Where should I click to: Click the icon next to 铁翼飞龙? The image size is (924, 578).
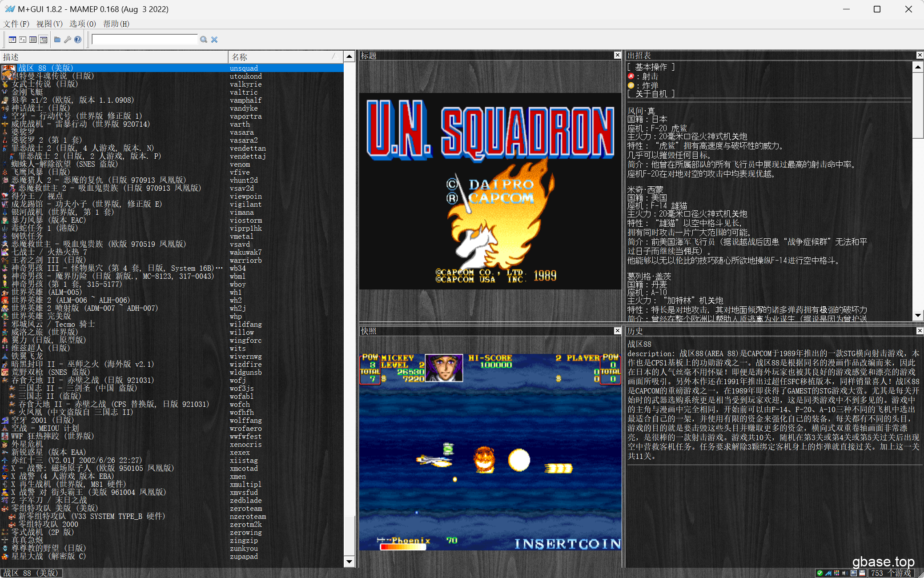click(x=5, y=356)
